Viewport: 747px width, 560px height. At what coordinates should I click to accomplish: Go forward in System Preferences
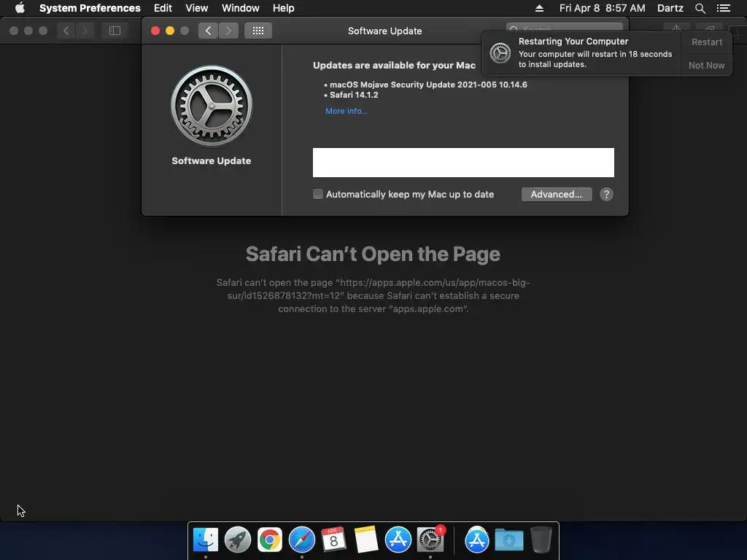(x=228, y=31)
